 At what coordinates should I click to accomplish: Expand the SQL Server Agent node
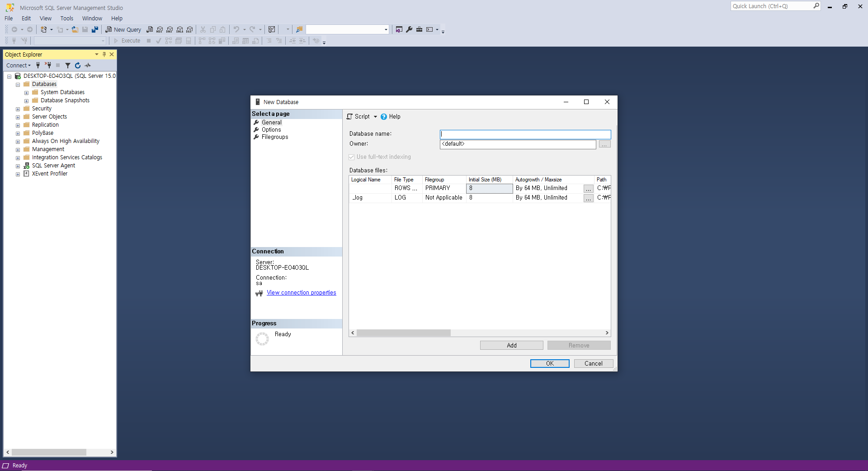[x=18, y=166]
